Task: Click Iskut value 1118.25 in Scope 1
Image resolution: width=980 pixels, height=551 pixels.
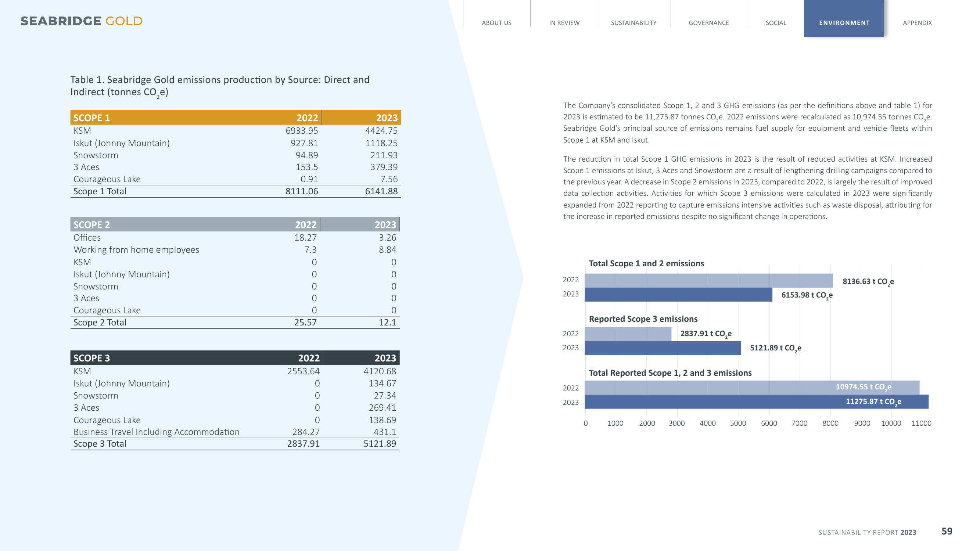Action: click(381, 143)
